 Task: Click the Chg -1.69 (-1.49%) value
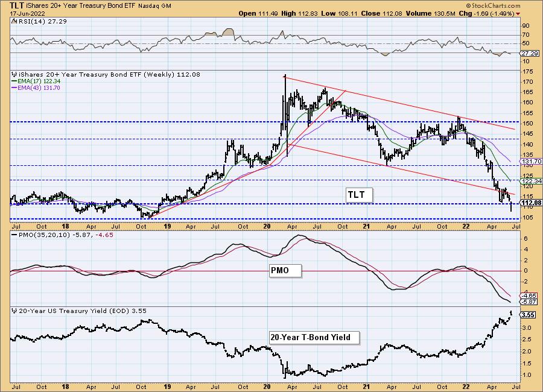[486, 13]
